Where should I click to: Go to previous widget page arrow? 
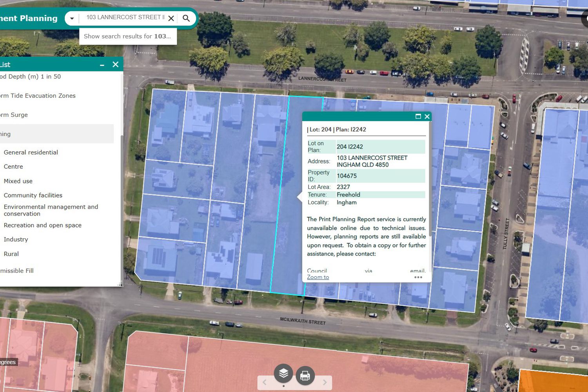point(265,382)
